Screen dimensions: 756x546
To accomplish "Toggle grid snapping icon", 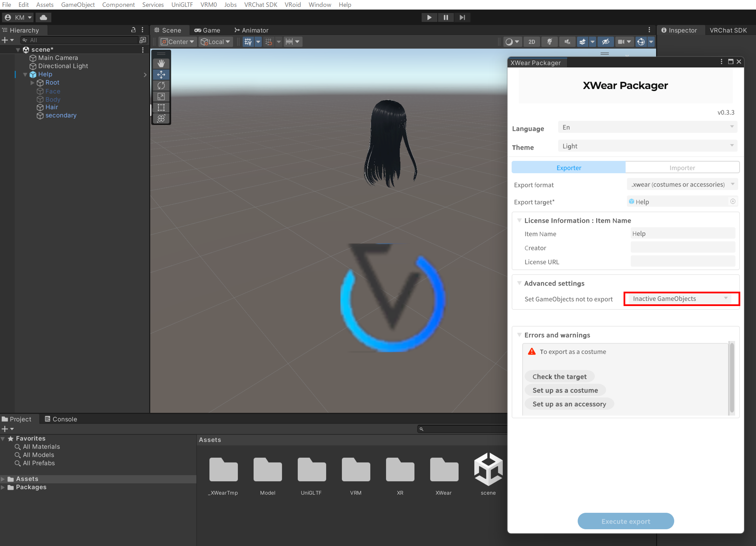I will pos(269,42).
